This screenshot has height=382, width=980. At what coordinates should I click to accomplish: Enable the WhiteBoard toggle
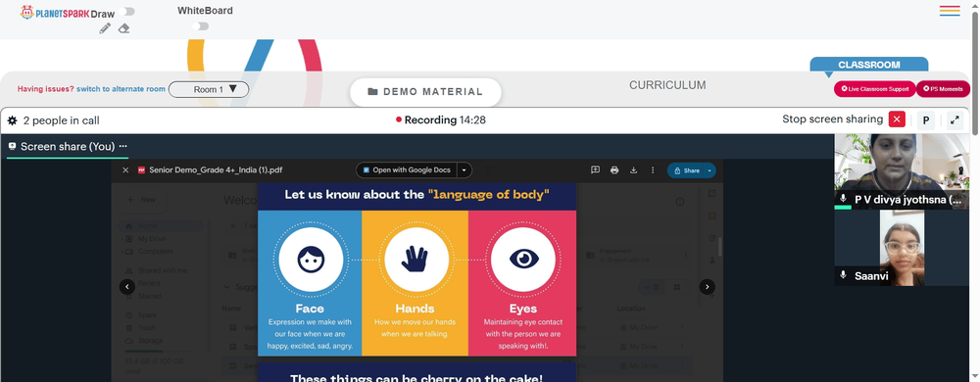click(201, 26)
